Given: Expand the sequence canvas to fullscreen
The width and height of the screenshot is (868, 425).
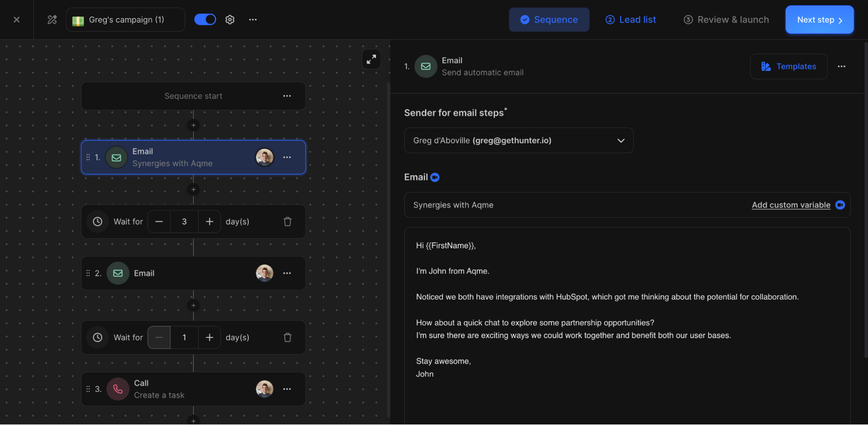Looking at the screenshot, I should click(x=371, y=60).
